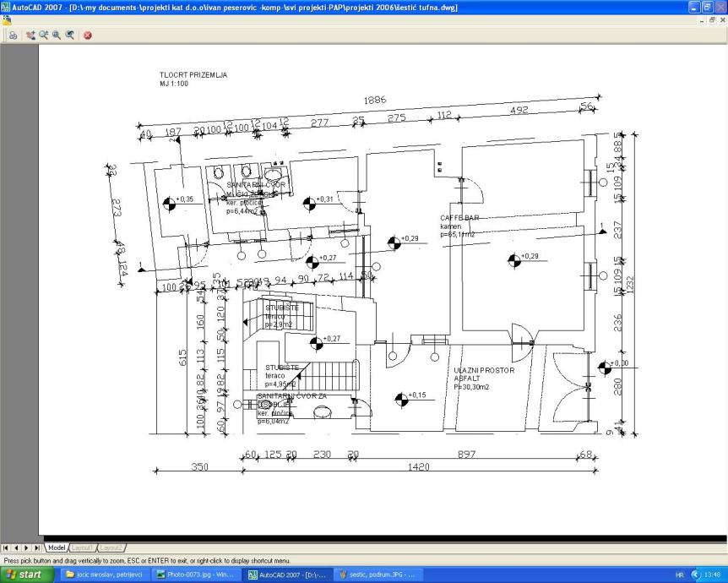Switch to the Layout1 tab
The height and width of the screenshot is (583, 728).
83,548
